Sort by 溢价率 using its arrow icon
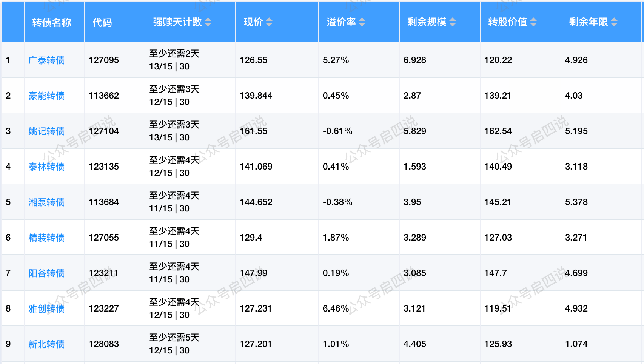Viewport: 644px width, 364px height. click(x=362, y=22)
